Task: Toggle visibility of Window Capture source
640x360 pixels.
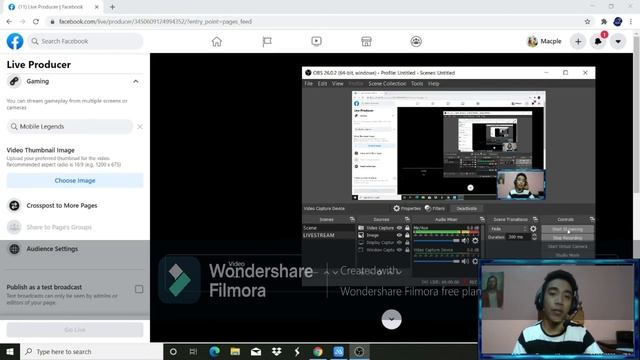Action: 400,250
